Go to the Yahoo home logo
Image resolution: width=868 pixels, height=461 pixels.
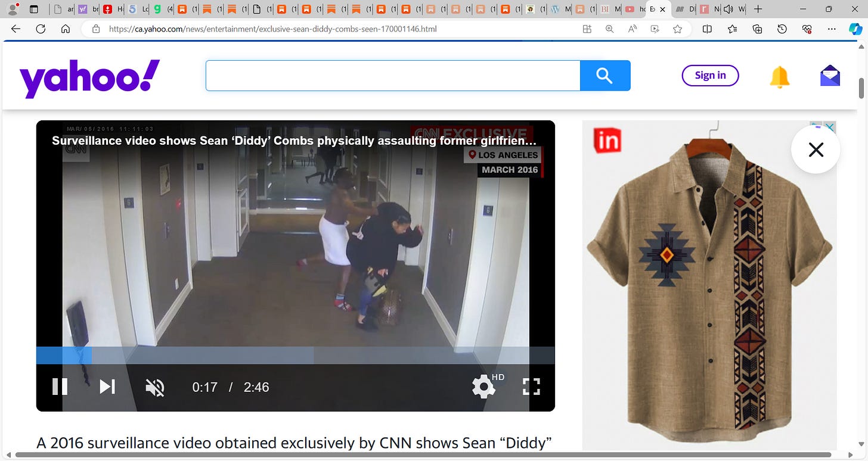[x=89, y=78]
